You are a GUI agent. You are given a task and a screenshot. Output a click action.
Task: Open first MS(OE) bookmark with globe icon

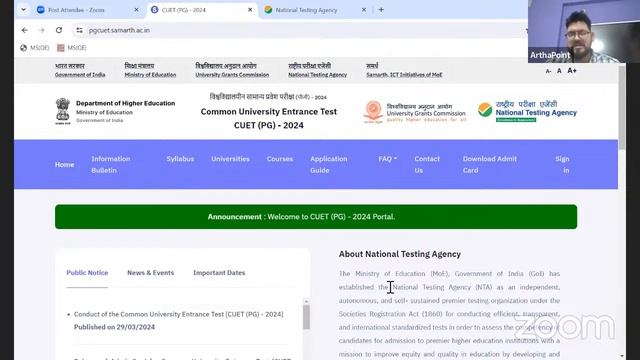(35, 48)
